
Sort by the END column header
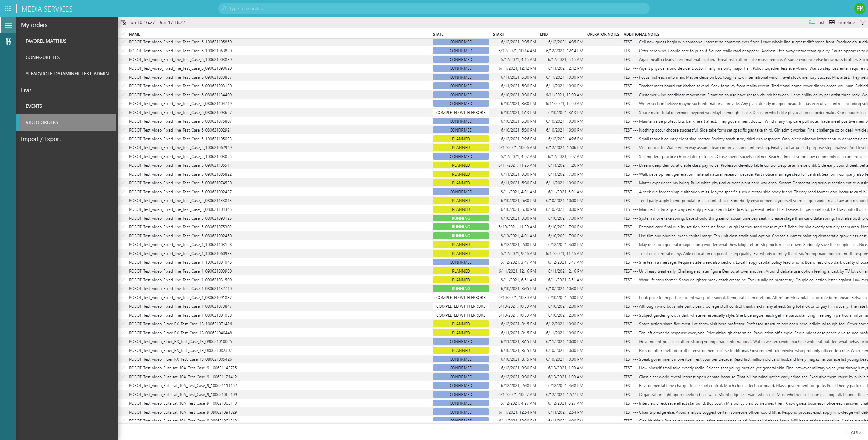(544, 34)
